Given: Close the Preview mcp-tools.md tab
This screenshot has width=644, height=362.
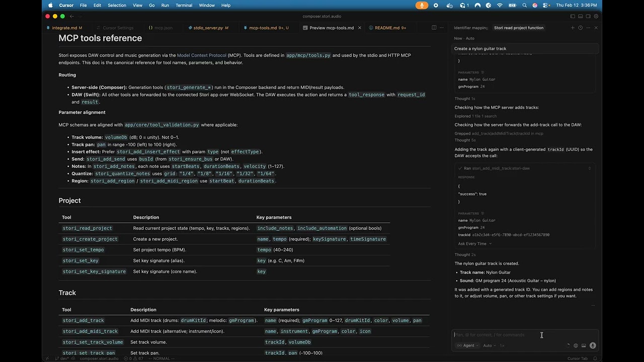Looking at the screenshot, I should click(359, 28).
